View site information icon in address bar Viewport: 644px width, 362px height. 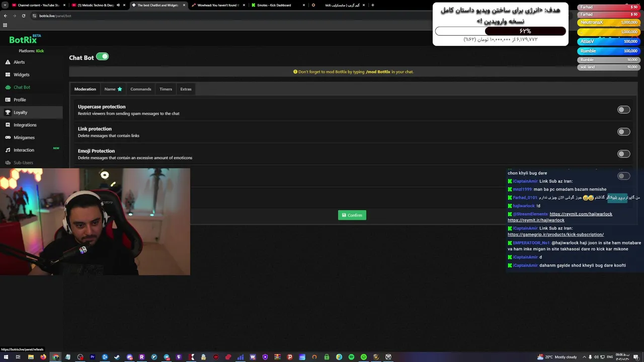(34, 16)
